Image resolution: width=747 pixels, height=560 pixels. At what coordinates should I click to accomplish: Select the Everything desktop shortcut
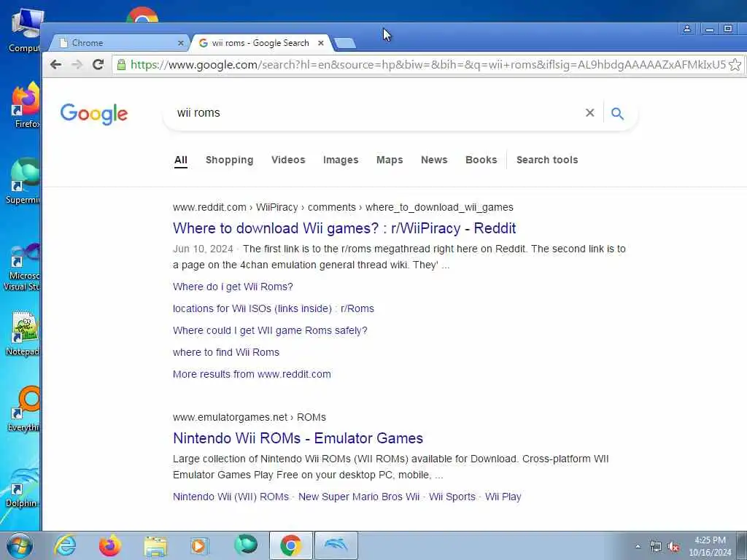(24, 409)
